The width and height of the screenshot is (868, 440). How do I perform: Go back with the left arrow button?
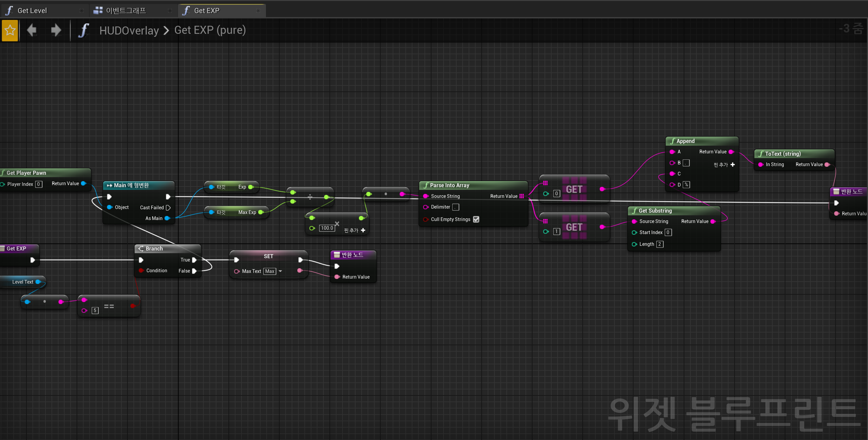pos(32,30)
